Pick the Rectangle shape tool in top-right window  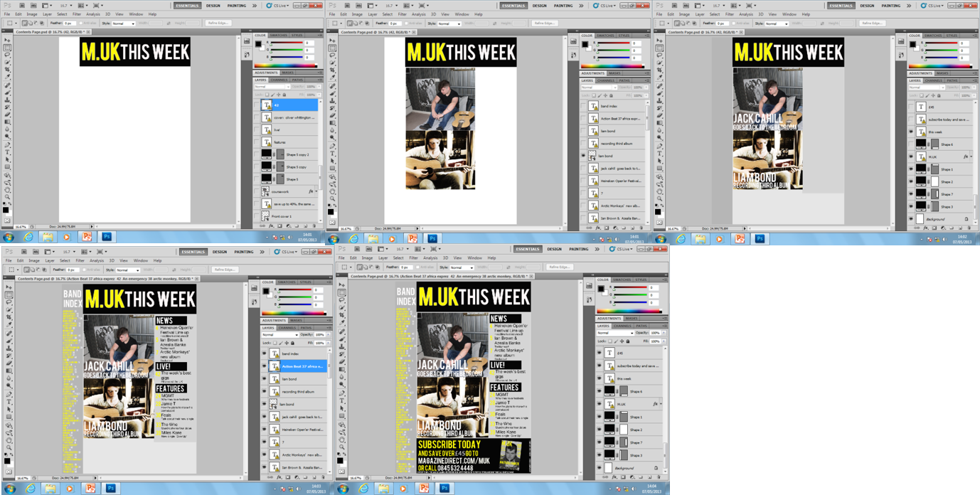point(661,167)
